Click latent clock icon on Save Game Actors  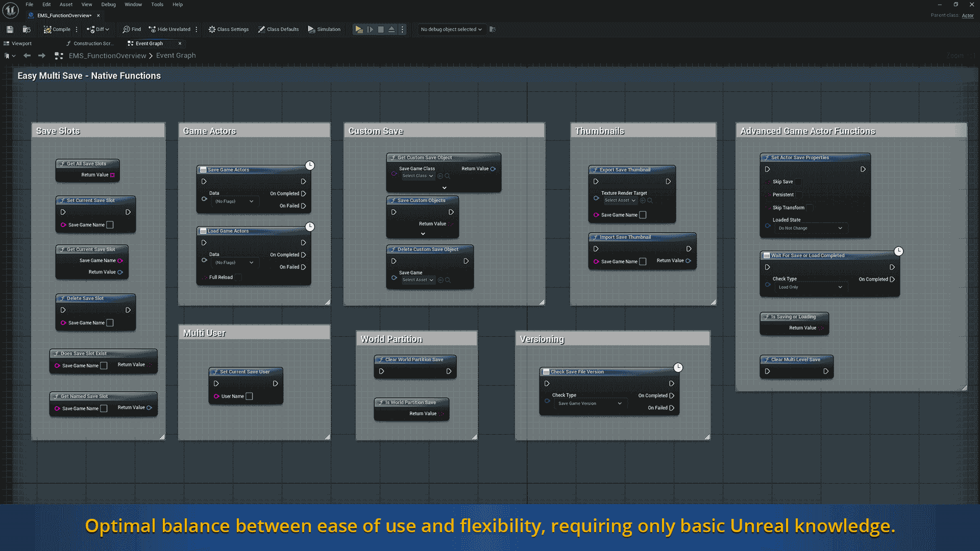pyautogui.click(x=310, y=165)
